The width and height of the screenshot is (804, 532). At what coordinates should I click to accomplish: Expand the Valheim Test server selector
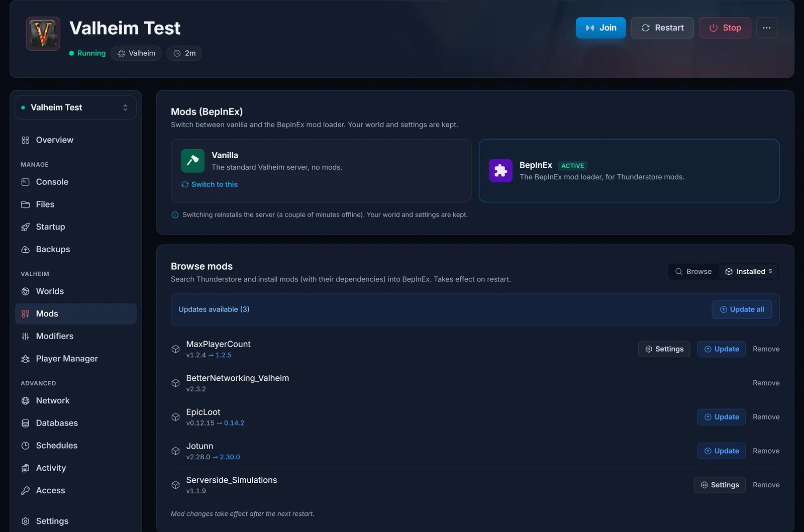(x=75, y=108)
